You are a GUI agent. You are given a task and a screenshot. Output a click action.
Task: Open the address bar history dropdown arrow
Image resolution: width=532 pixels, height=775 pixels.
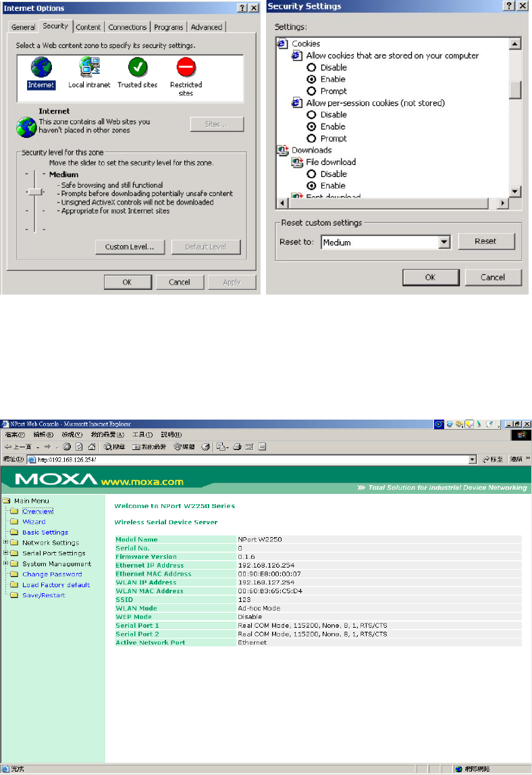click(473, 459)
